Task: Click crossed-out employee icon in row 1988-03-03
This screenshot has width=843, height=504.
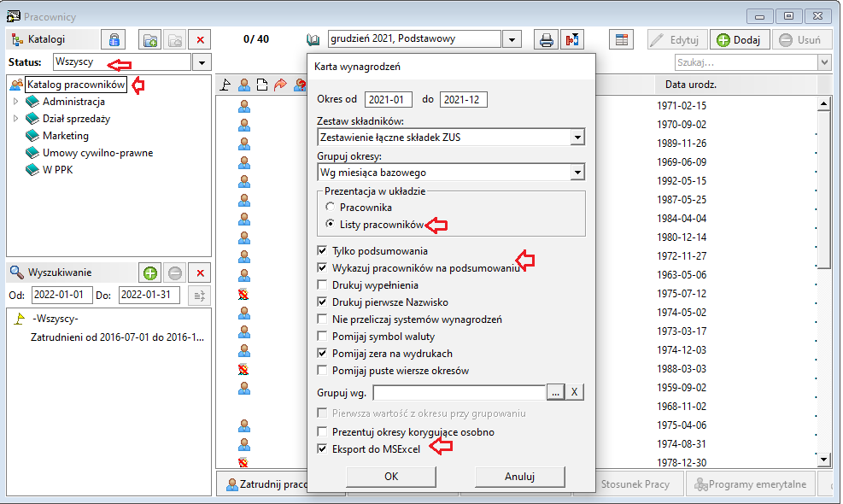Action: pos(243,369)
